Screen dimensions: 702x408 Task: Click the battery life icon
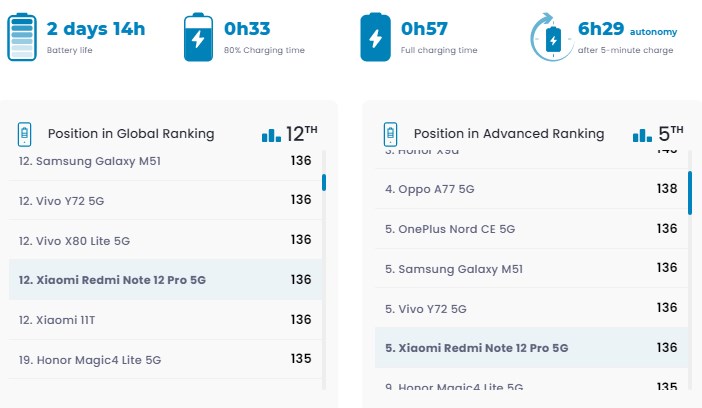(23, 38)
